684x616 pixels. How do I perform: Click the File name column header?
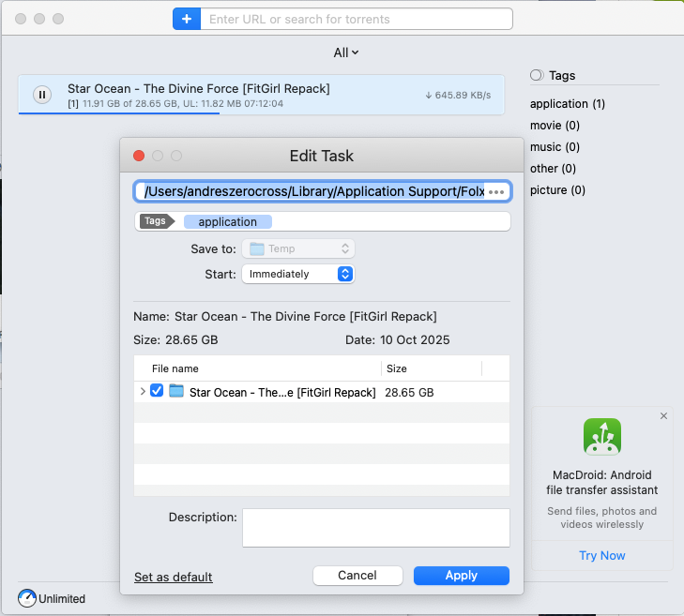(x=175, y=368)
